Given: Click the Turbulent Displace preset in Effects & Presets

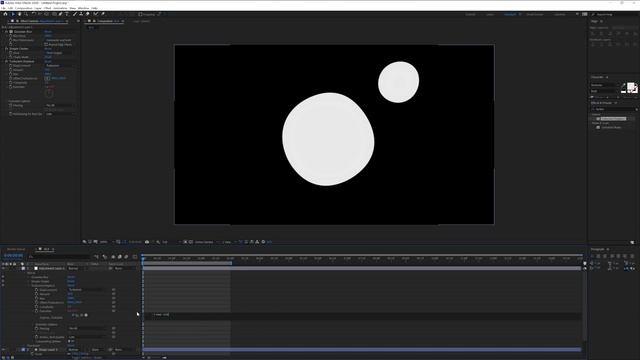Looking at the screenshot, I should 613,119.
